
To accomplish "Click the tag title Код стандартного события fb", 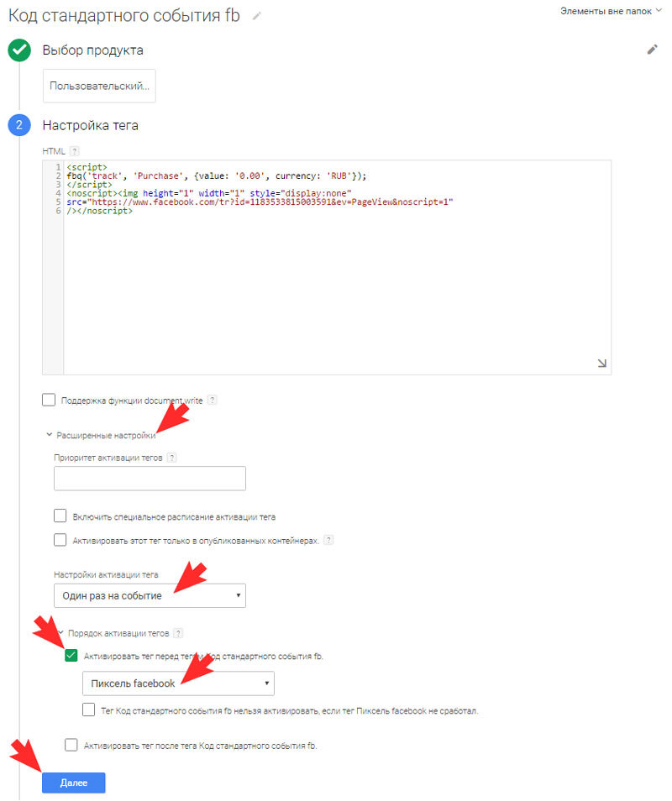I will (x=124, y=16).
